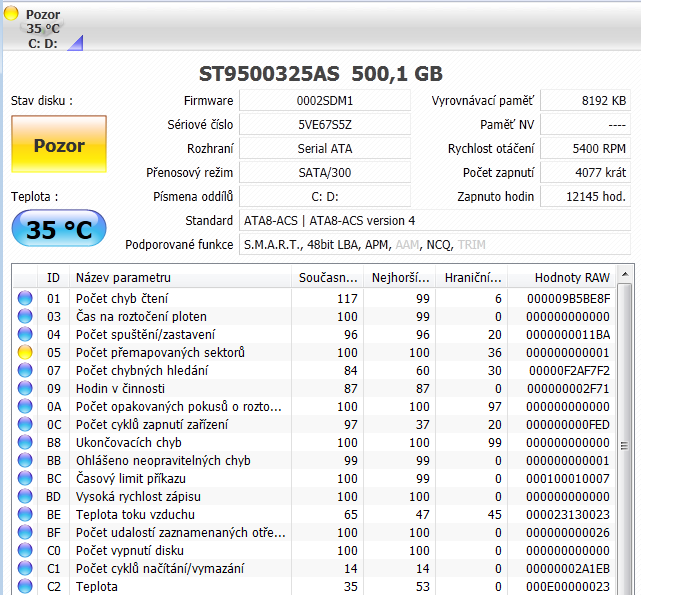The height and width of the screenshot is (595, 697).
Task: Click the power-on count field 4077 krát
Action: coord(585,172)
